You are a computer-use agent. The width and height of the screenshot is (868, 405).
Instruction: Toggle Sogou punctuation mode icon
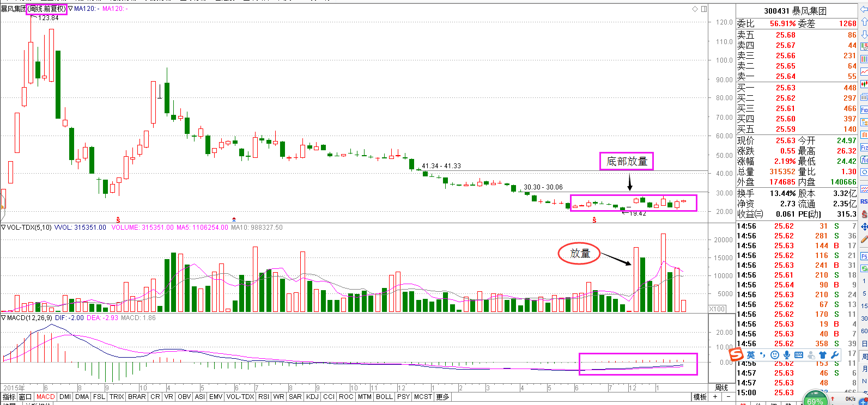pos(763,355)
